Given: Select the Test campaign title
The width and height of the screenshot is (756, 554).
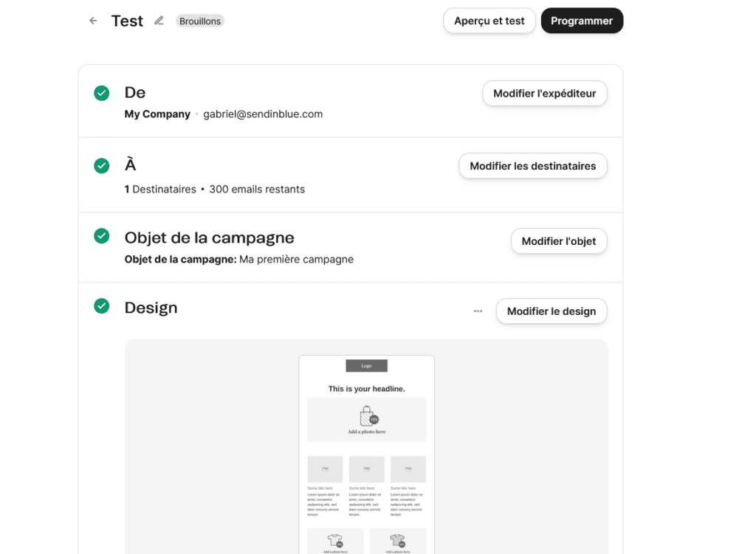Looking at the screenshot, I should tap(127, 21).
